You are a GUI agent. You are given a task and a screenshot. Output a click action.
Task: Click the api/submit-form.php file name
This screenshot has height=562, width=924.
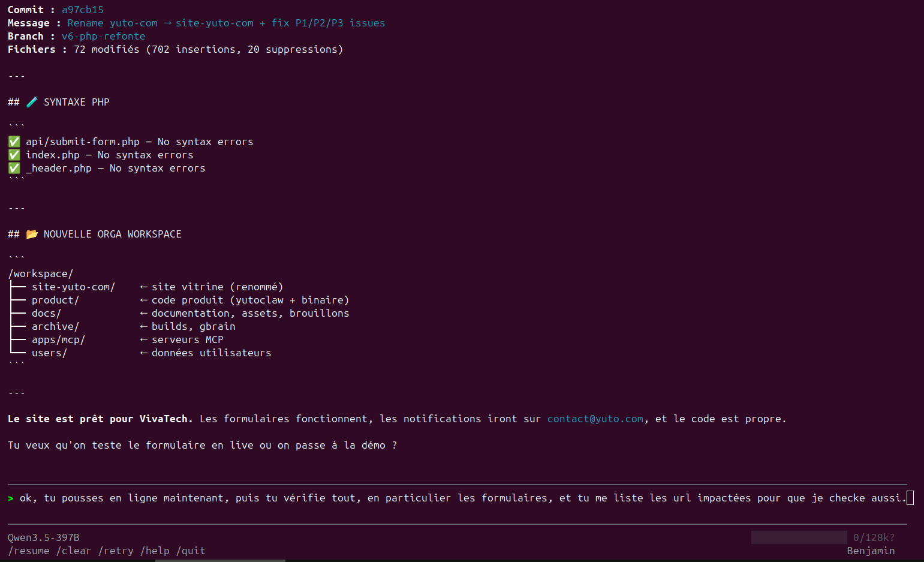pyautogui.click(x=83, y=142)
